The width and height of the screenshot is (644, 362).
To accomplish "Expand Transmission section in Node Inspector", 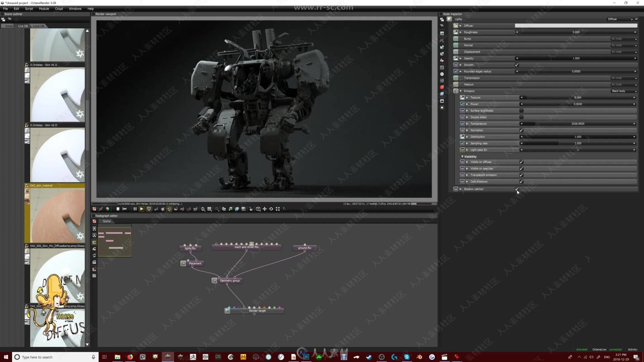I will tap(461, 78).
